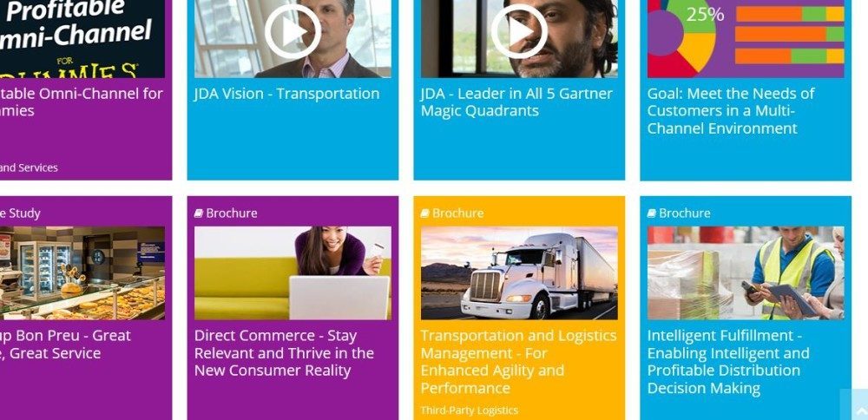868x420 pixels.
Task: Open the bakery display case thumbnail
Action: click(x=82, y=272)
